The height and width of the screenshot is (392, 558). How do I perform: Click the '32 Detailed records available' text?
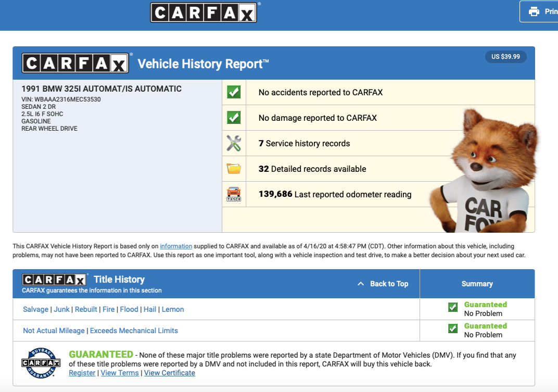(x=312, y=169)
